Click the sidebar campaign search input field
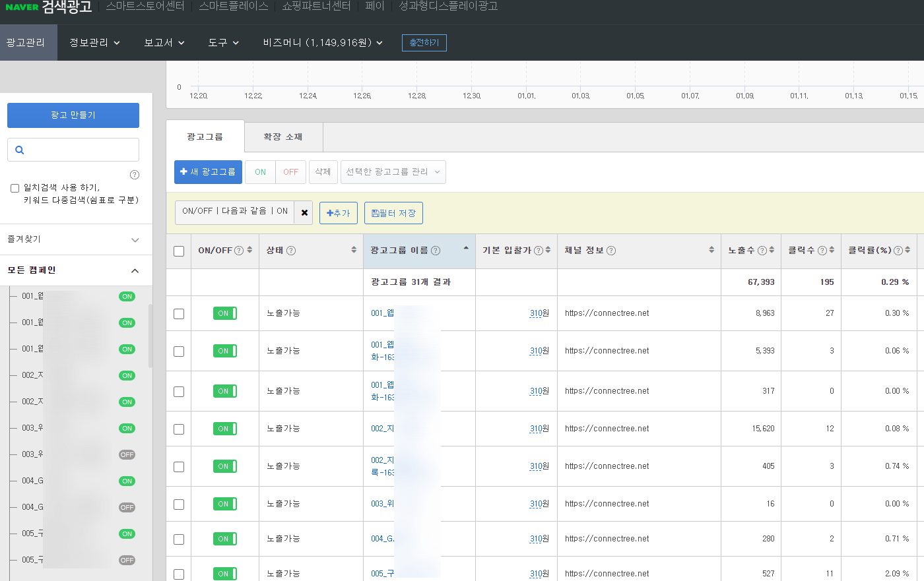Image resolution: width=924 pixels, height=581 pixels. (x=81, y=150)
